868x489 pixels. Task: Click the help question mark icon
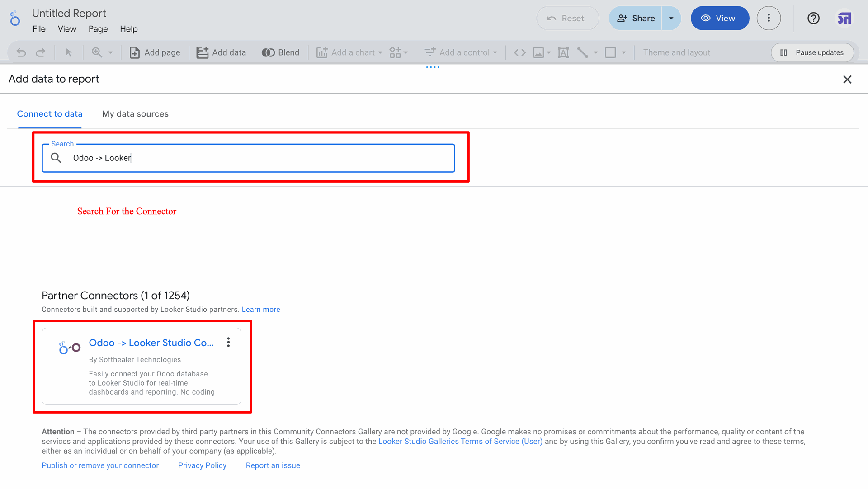813,18
